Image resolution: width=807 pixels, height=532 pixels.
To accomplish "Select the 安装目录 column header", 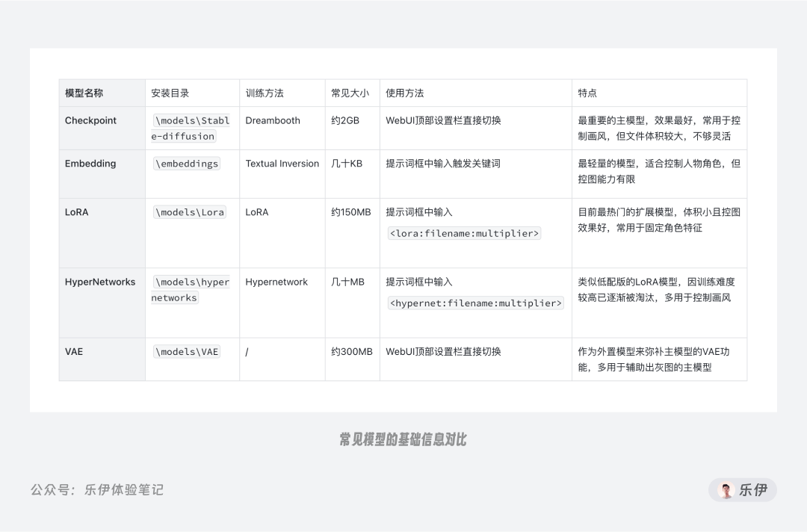I will [x=193, y=93].
